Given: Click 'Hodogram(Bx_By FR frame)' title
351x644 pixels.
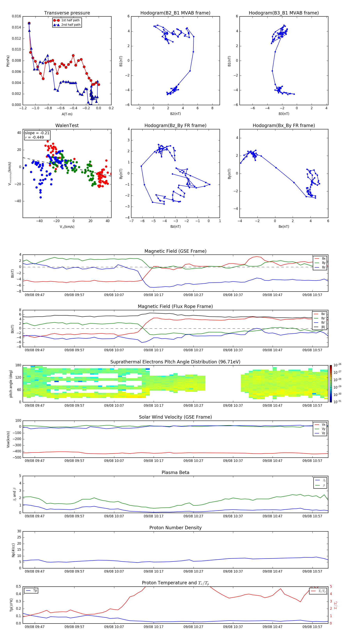Looking at the screenshot, I should (x=284, y=125).
